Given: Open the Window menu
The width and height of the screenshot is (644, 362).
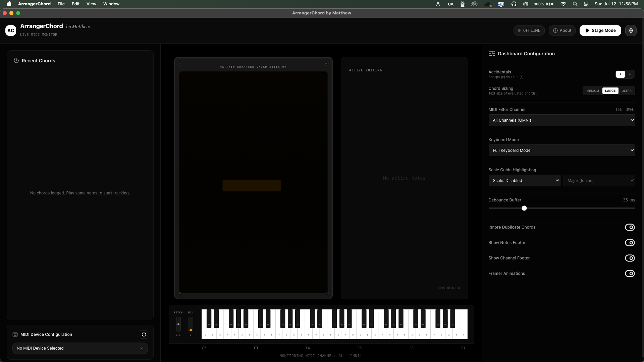Looking at the screenshot, I should pos(111,4).
